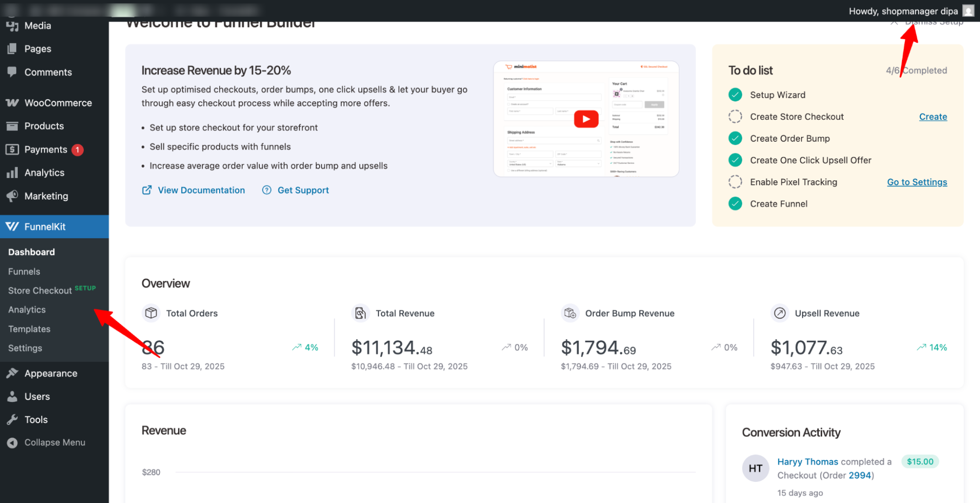The height and width of the screenshot is (503, 980).
Task: Select the Pages icon in the sidebar
Action: click(x=12, y=49)
